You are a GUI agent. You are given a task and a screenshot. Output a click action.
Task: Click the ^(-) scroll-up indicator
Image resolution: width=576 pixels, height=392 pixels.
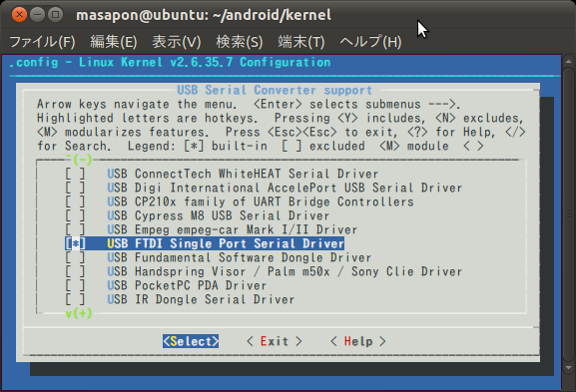pos(79,160)
